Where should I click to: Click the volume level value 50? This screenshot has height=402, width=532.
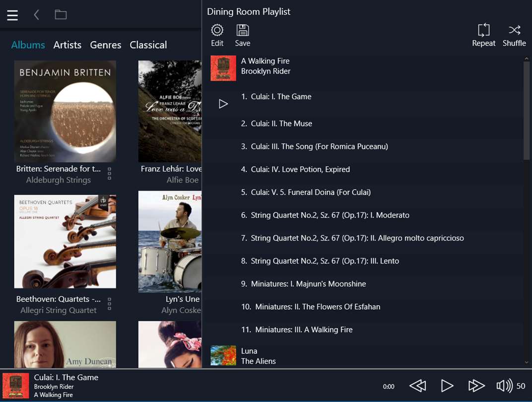coord(521,386)
